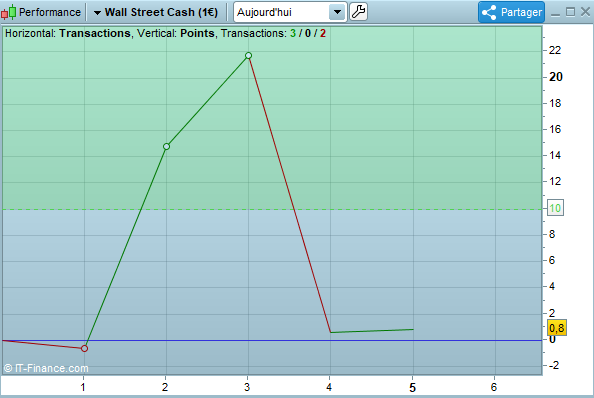
Task: Select the green marker at transaction 2
Action: coord(166,147)
